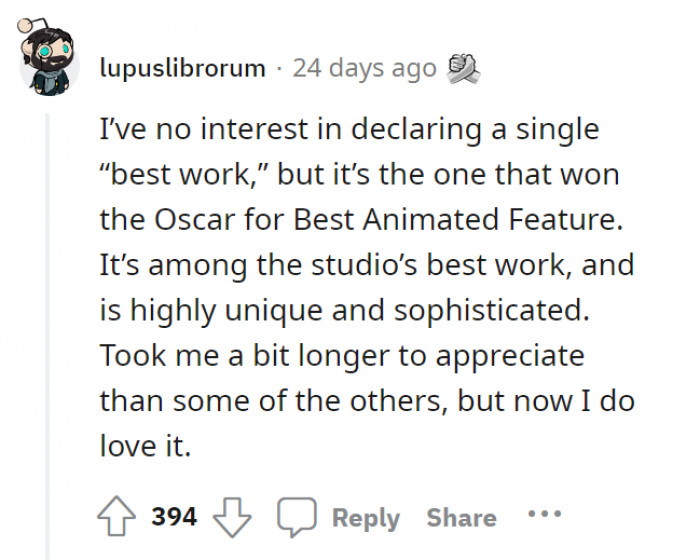Open the "24 days ago" permalink
The width and height of the screenshot is (700, 560).
tap(366, 69)
